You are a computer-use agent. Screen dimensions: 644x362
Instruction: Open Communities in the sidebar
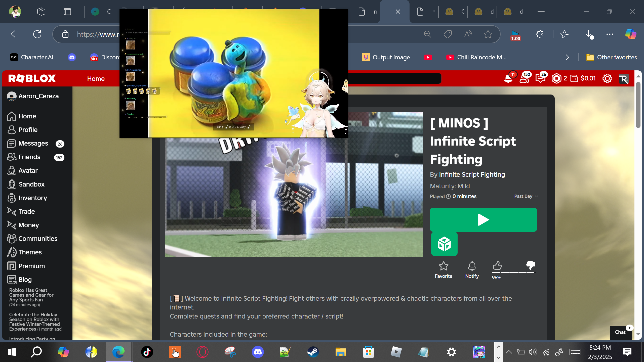point(32,239)
